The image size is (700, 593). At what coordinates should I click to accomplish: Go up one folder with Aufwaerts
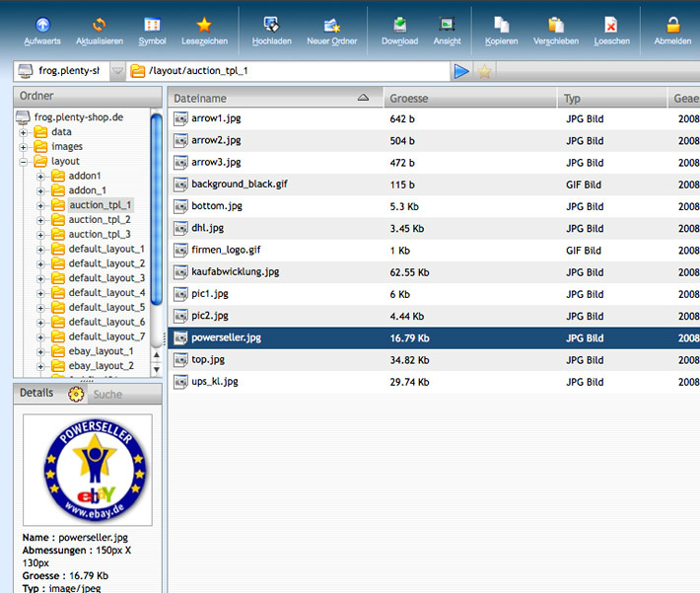tap(42, 25)
